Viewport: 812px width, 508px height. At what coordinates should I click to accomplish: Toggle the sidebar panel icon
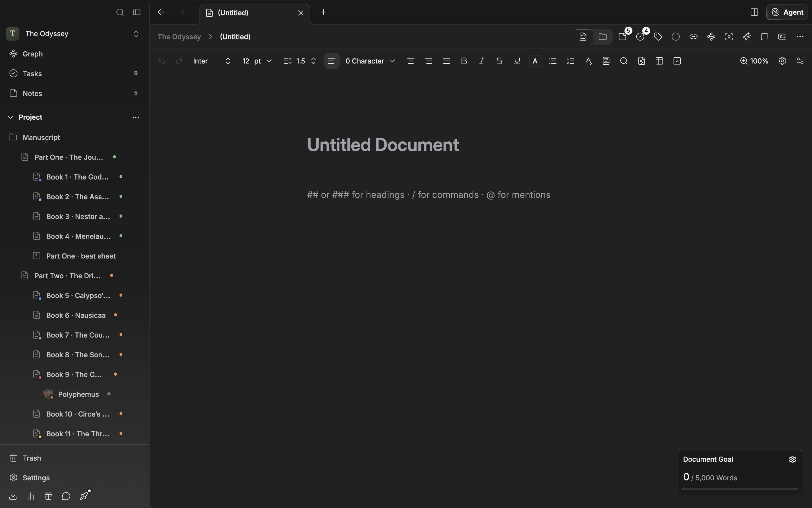136,12
